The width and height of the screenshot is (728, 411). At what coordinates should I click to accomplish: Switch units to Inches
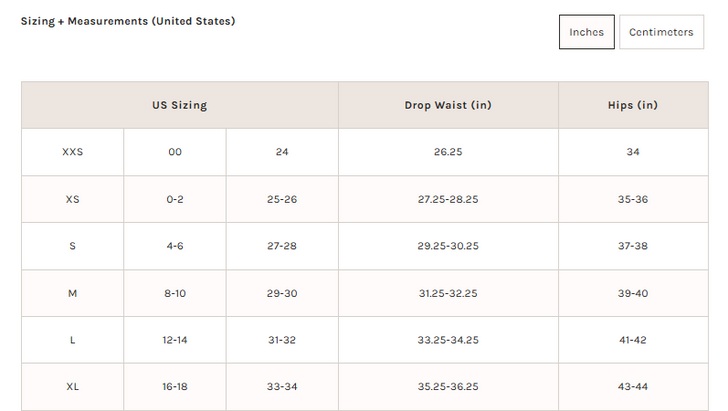586,32
